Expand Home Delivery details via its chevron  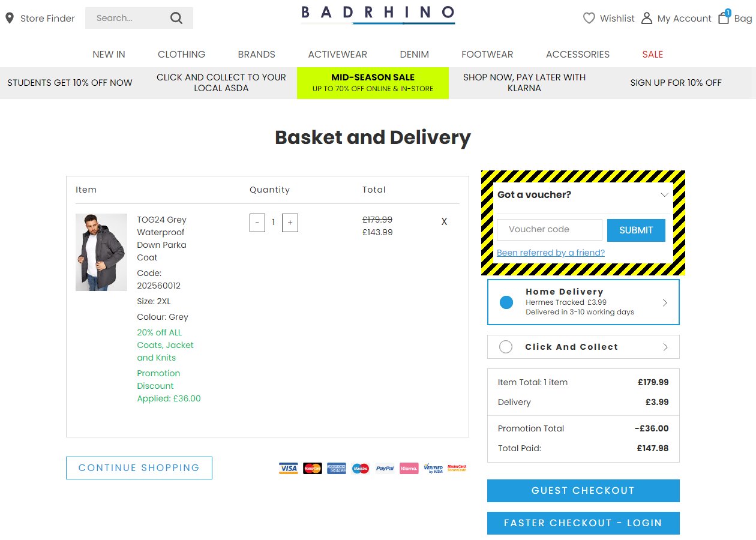coord(666,302)
